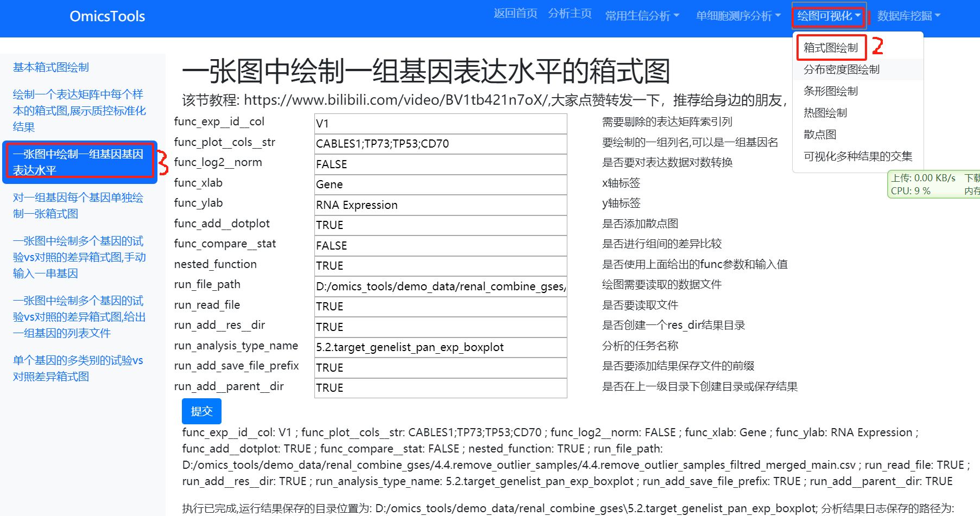Open 手动输入一串基因 differential boxplot sidebar link
The image size is (980, 516).
(79, 257)
